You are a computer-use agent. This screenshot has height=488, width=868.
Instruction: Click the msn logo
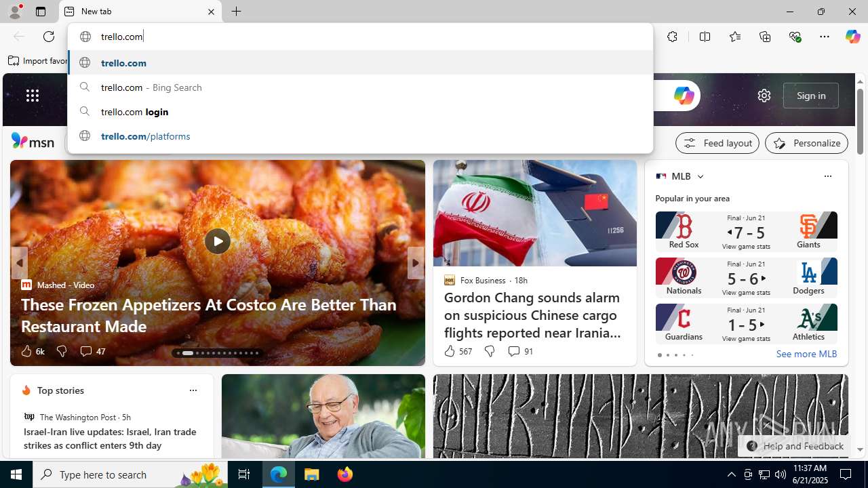33,141
